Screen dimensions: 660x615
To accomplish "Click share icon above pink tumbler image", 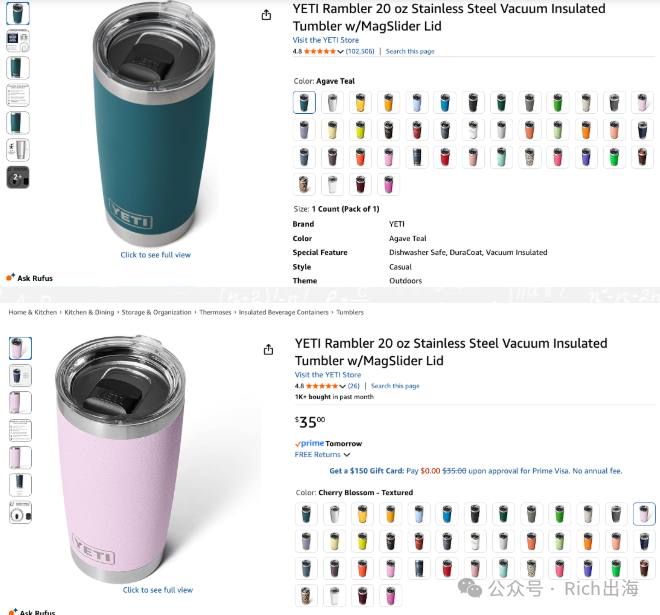I will click(268, 350).
